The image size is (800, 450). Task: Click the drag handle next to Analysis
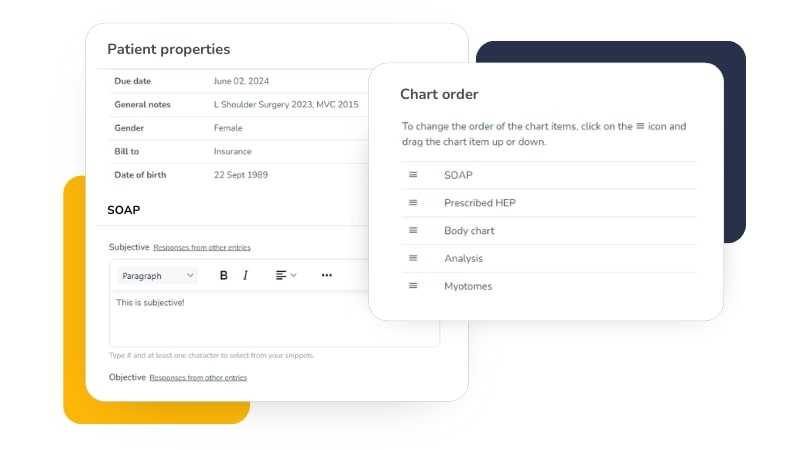(412, 258)
